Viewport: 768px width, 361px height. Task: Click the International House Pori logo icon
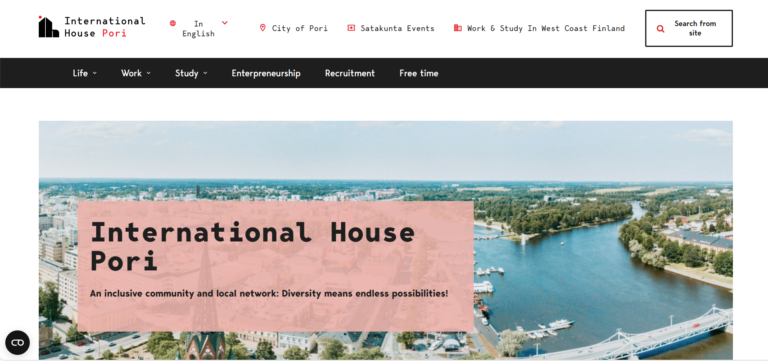(x=48, y=26)
